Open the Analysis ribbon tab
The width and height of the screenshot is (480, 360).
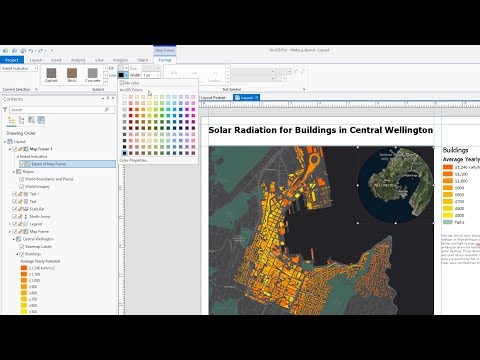(78, 60)
